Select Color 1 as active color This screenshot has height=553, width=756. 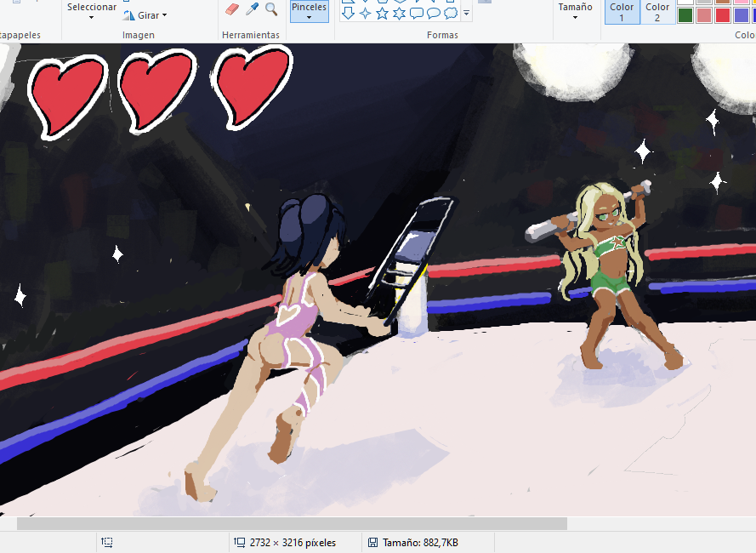(x=622, y=12)
